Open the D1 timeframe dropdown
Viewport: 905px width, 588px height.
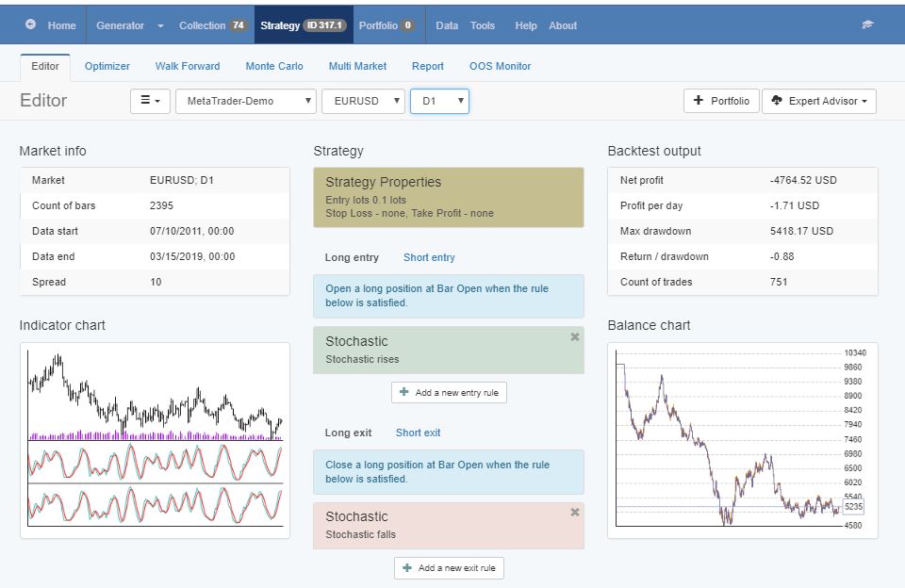coord(439,101)
